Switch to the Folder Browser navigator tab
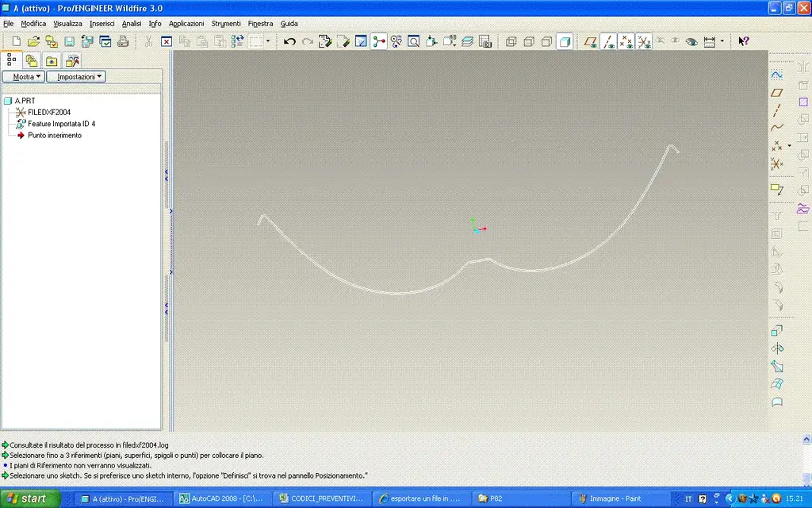This screenshot has width=812, height=508. point(32,60)
